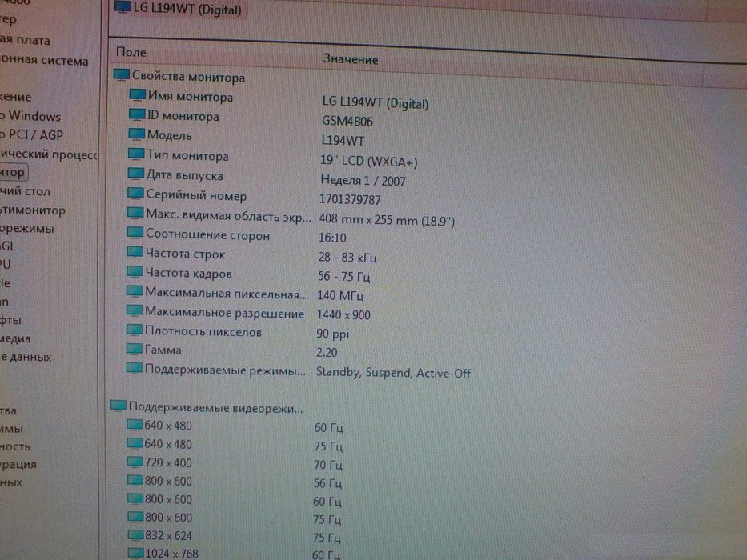Open the 'едиа' multimedia tree item

pos(15,338)
